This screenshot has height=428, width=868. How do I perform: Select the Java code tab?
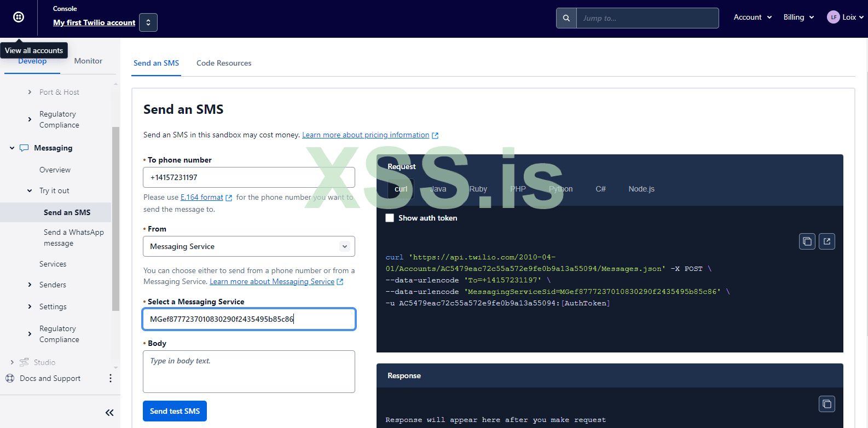(437, 189)
